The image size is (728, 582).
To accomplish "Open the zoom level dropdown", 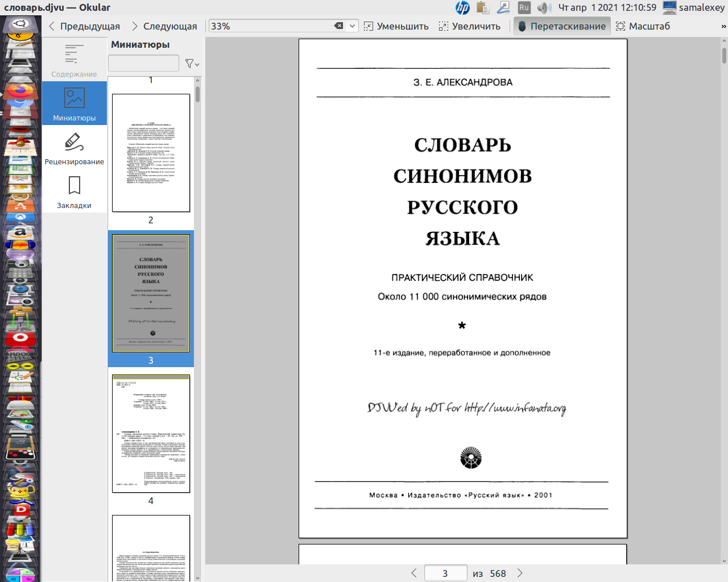I will [353, 26].
